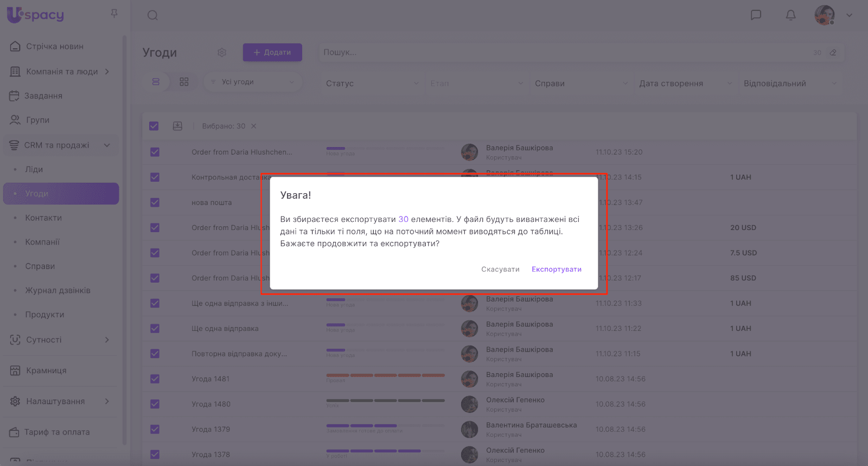
Task: Open the Відповідальний filter dropdown
Action: [x=790, y=84]
